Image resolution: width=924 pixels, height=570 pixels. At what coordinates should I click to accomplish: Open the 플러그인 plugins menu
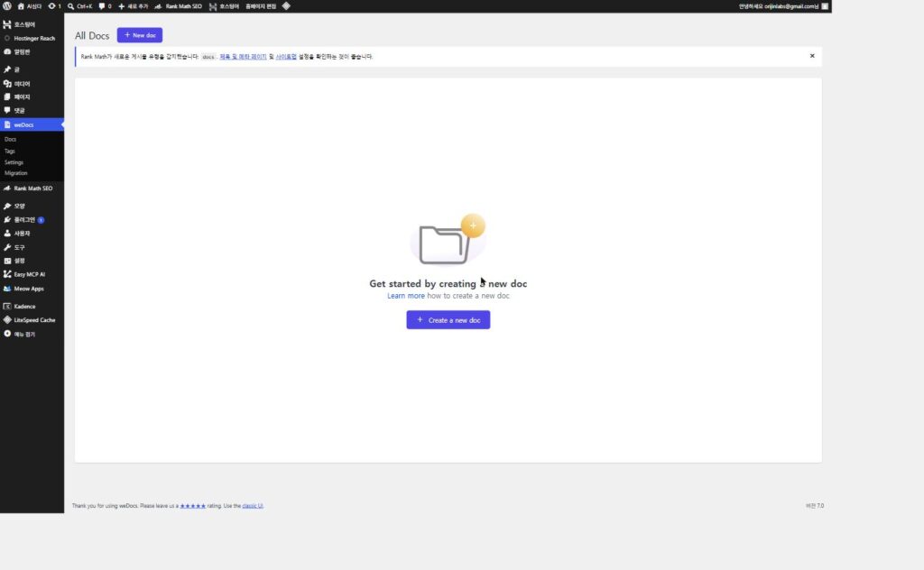tap(32, 220)
